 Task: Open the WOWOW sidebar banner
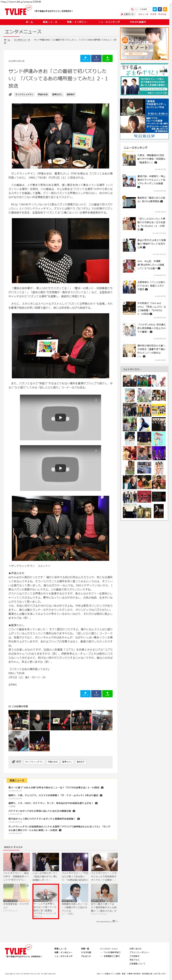pos(144,119)
